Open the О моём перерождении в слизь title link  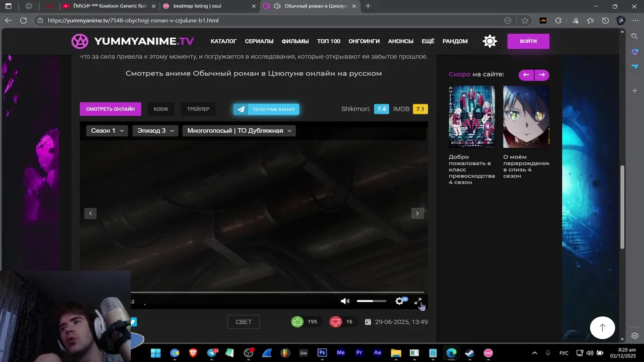tap(526, 166)
